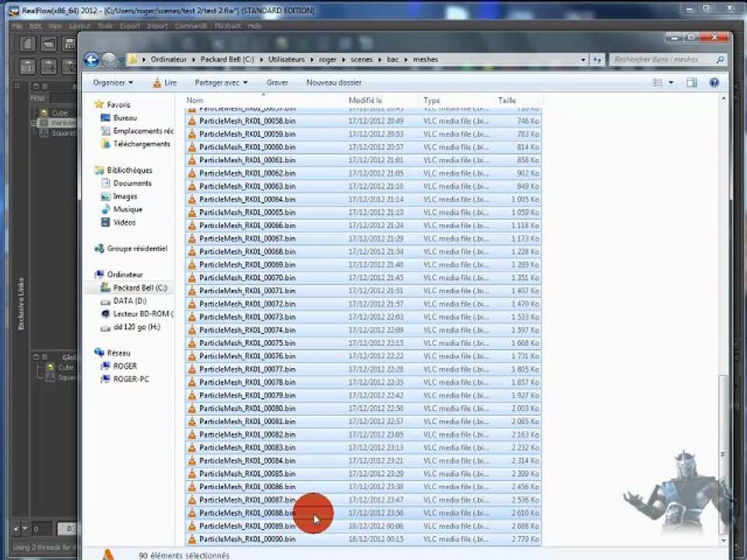
Task: Click VLC icon of ParticleMesh_RK01_00082.bin
Action: (x=191, y=434)
